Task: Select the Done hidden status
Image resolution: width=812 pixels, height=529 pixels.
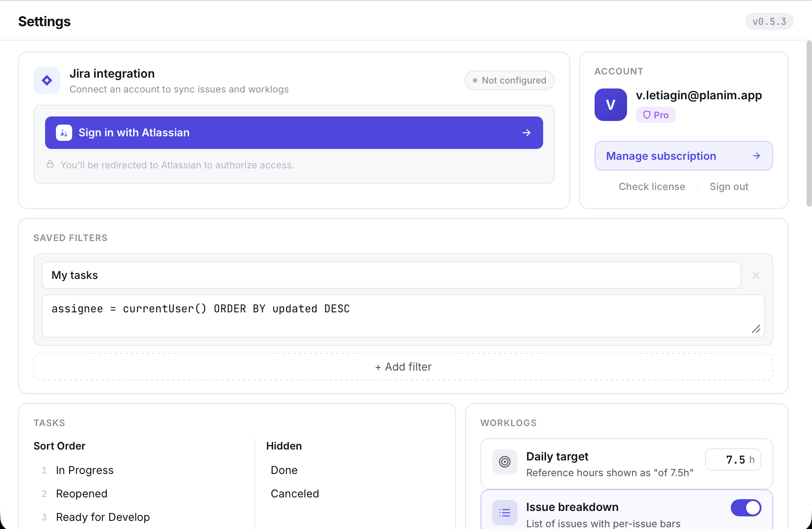Action: pos(284,470)
